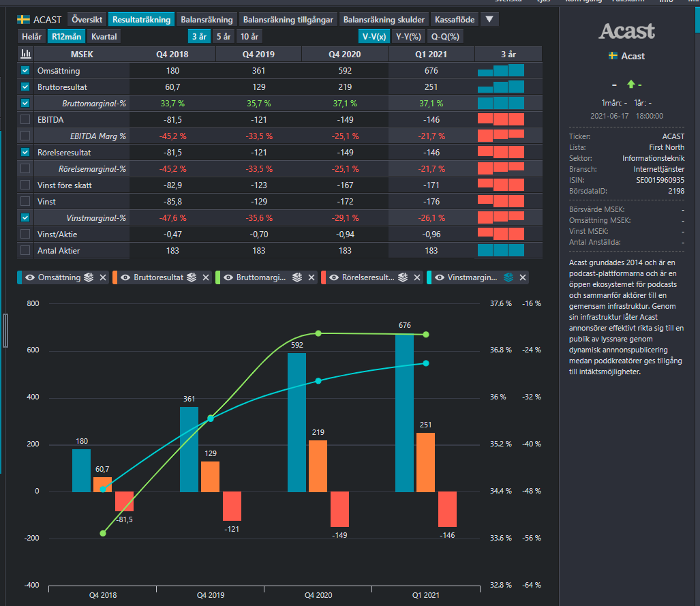Click the Antal Aktier 3 år sparkline bars
This screenshot has height=606, width=700.
501,251
